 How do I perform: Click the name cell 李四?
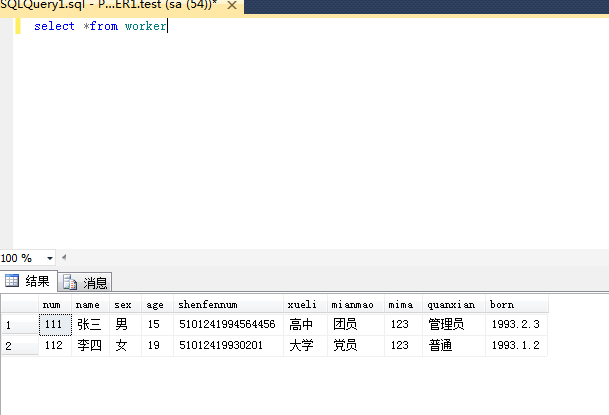click(x=90, y=346)
